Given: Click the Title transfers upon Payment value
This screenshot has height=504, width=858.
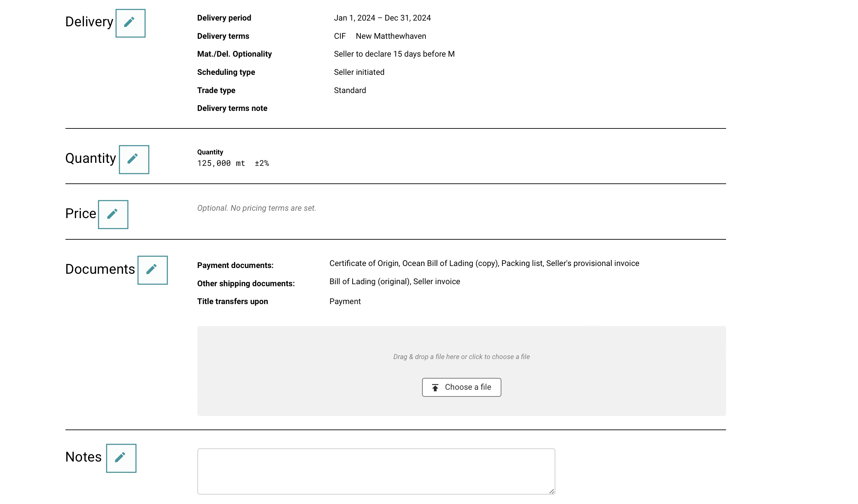Looking at the screenshot, I should coord(345,301).
